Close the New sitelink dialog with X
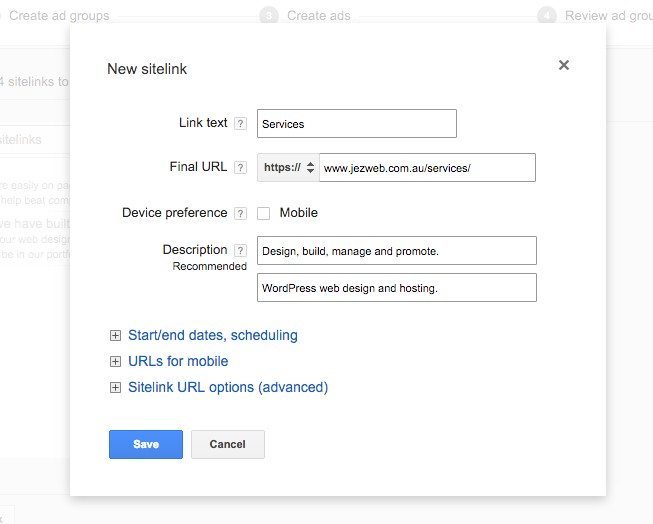The height and width of the screenshot is (524, 653). pos(564,65)
